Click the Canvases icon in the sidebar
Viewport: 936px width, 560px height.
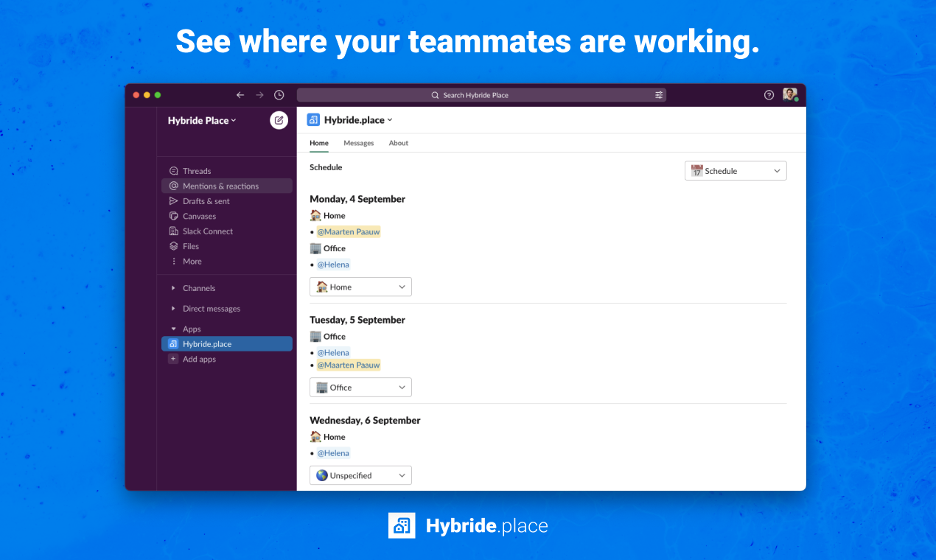click(174, 216)
